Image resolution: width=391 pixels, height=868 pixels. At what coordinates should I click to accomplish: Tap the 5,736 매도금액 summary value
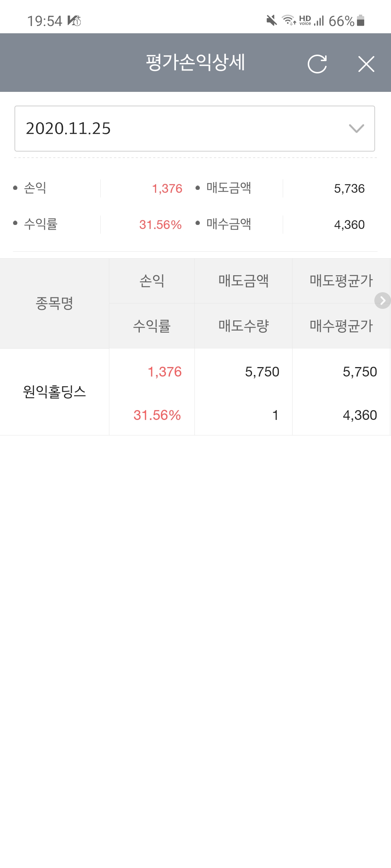[x=349, y=188]
